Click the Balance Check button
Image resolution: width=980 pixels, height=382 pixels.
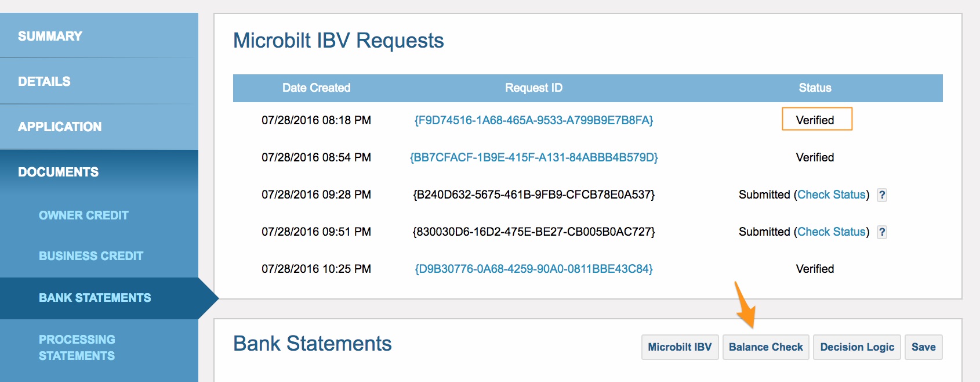tap(765, 347)
